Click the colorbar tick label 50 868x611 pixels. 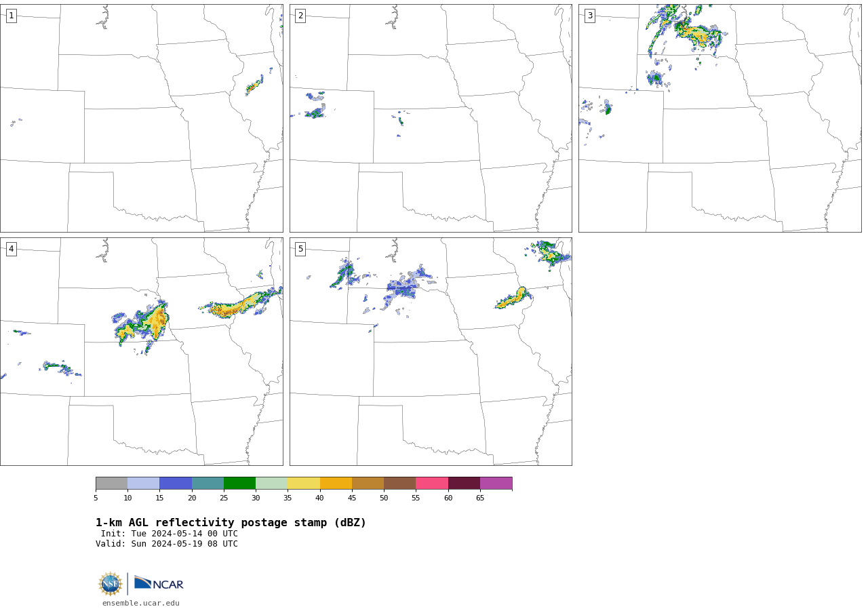coord(384,498)
